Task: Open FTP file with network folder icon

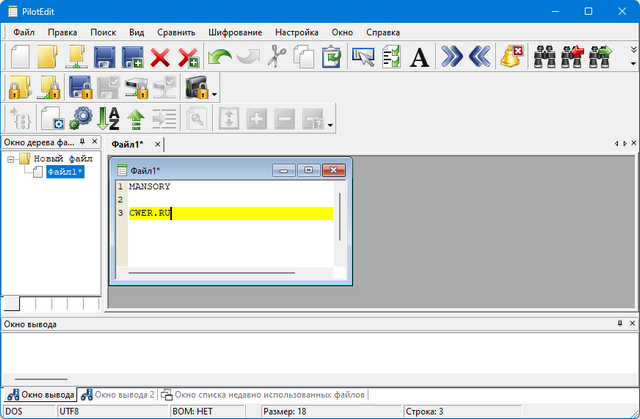Action: tap(76, 57)
